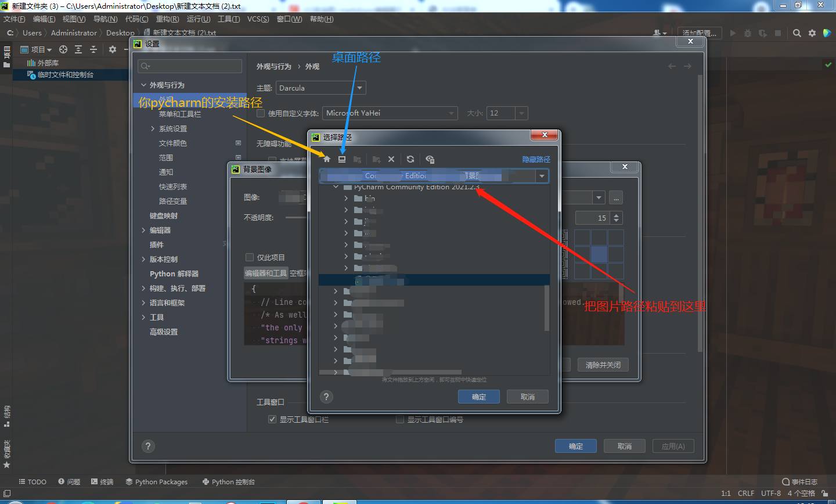Click browse ... button for image path
Image resolution: width=836 pixels, height=504 pixels.
616,198
